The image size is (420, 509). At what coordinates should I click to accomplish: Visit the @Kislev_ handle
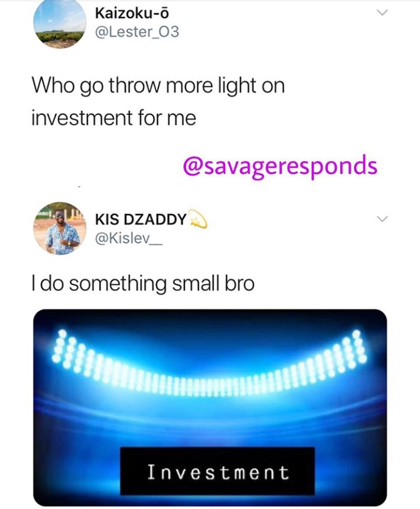pos(128,239)
